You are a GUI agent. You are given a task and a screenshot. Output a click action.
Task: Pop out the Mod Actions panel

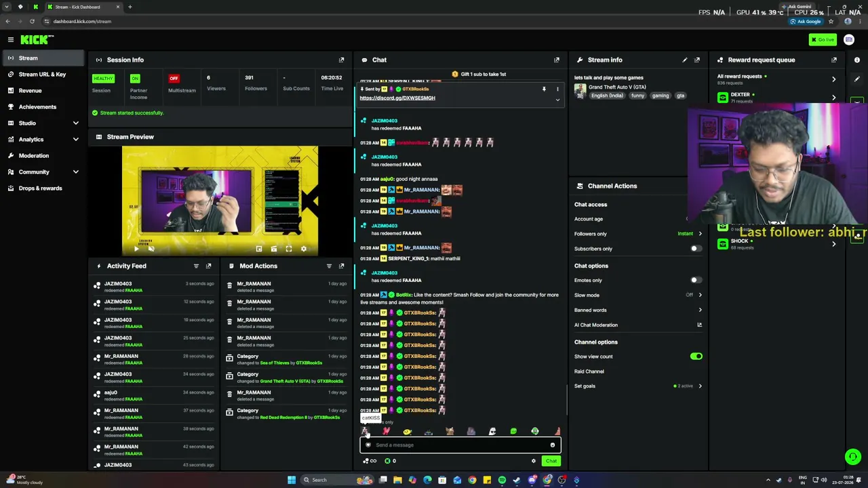point(341,266)
